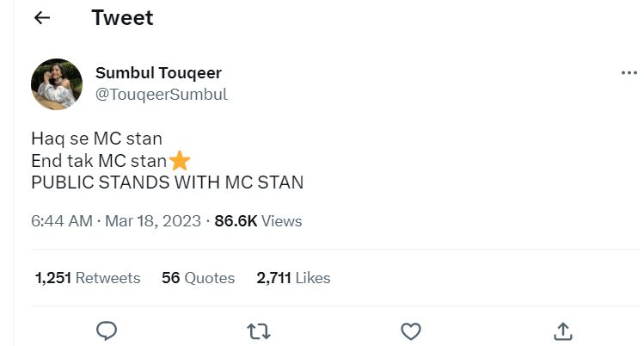644x346 pixels.
Task: View the 56 Quotes list
Action: [198, 278]
